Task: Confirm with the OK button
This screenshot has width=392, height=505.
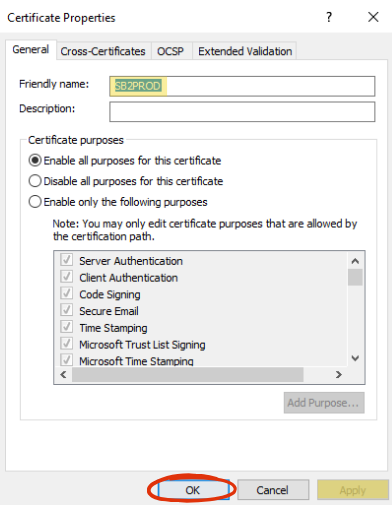Action: pos(193,490)
